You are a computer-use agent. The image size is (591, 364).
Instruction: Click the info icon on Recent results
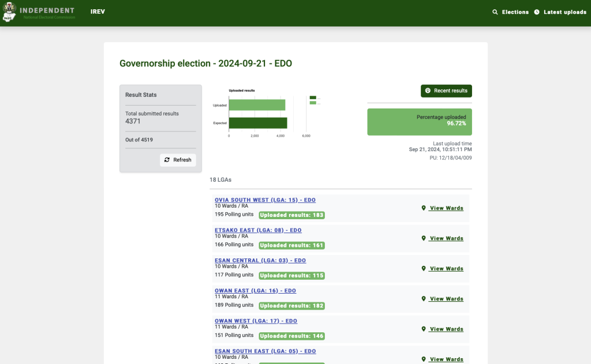pyautogui.click(x=428, y=91)
